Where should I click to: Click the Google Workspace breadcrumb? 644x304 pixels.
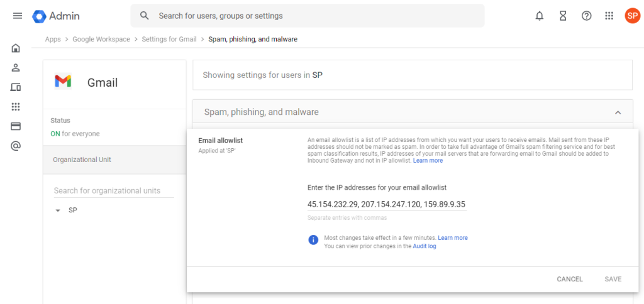tap(101, 39)
